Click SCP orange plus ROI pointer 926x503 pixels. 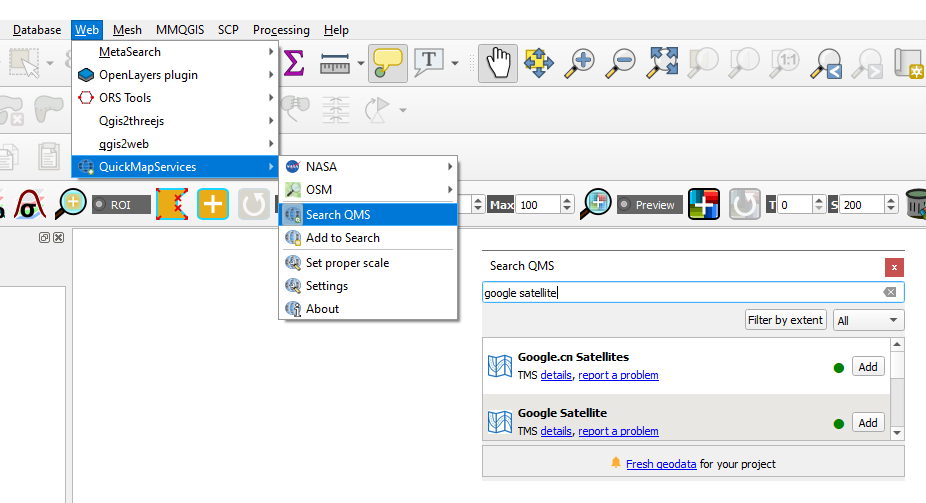(213, 204)
